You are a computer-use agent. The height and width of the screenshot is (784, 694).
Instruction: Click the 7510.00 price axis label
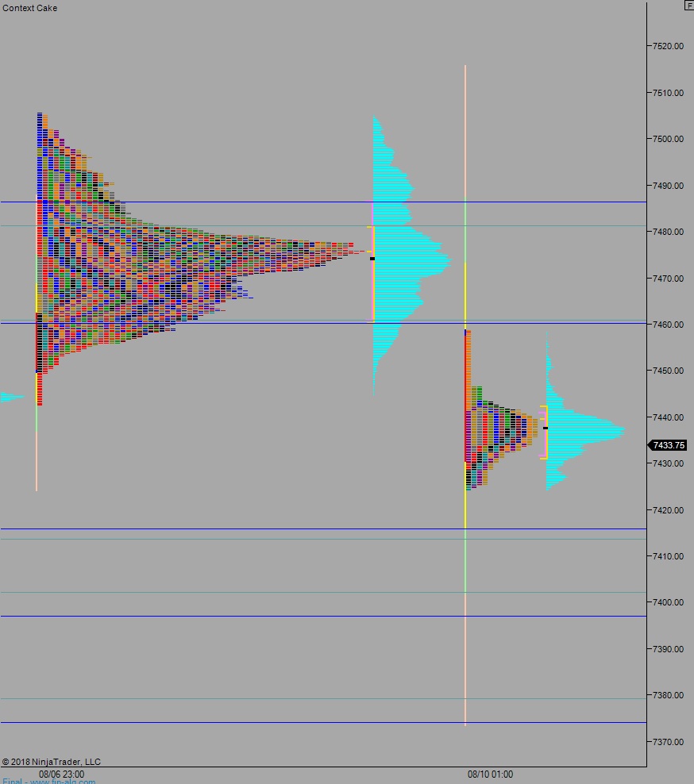click(x=668, y=93)
